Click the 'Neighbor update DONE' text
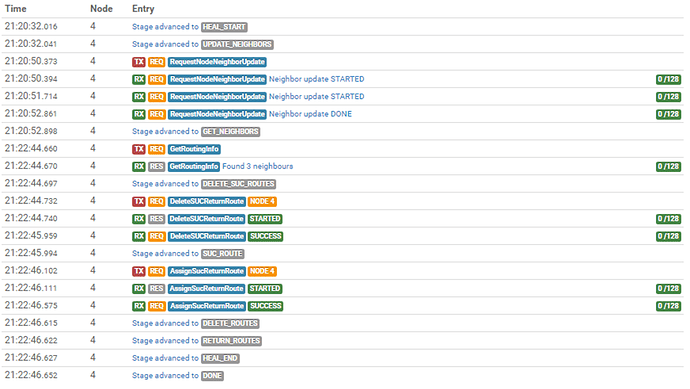The image size is (690, 389). point(310,114)
